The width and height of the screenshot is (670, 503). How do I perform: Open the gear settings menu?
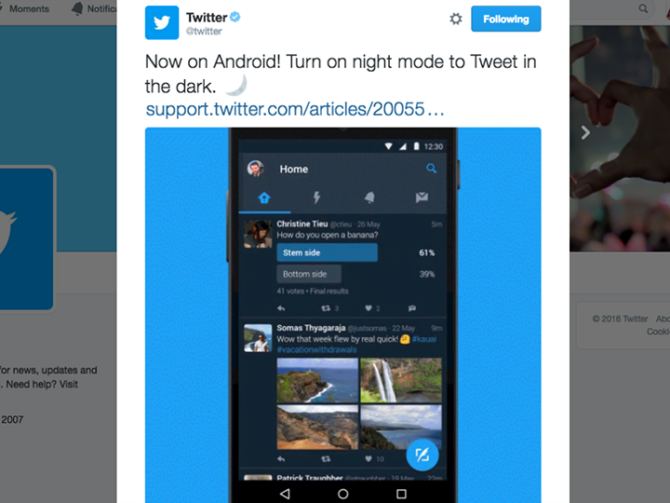coord(456,19)
